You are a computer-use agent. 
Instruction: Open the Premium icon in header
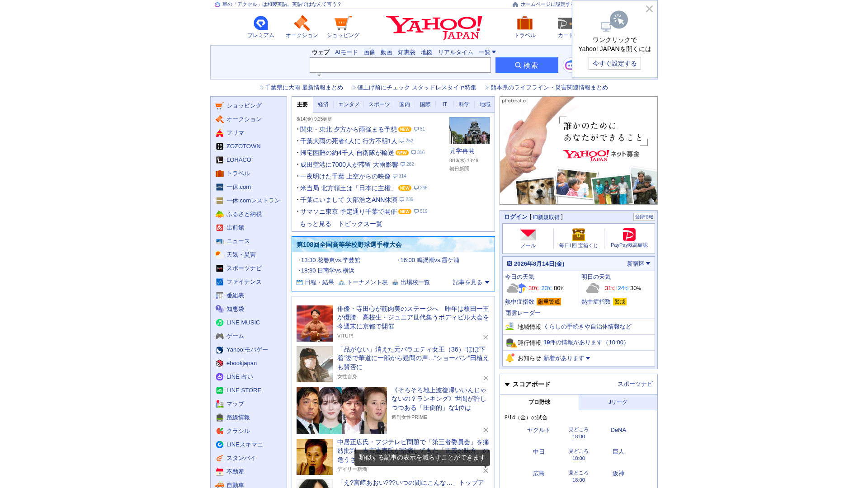261,23
